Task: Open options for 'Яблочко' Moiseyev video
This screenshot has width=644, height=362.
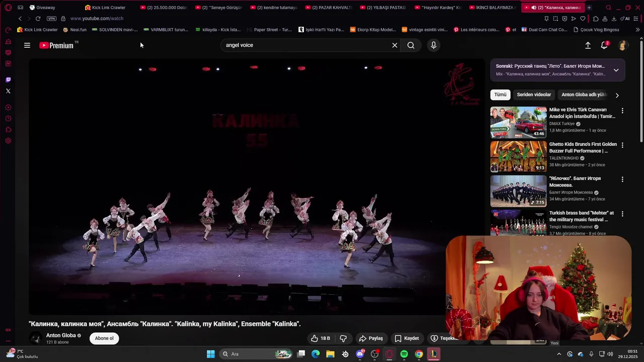Action: pyautogui.click(x=622, y=179)
